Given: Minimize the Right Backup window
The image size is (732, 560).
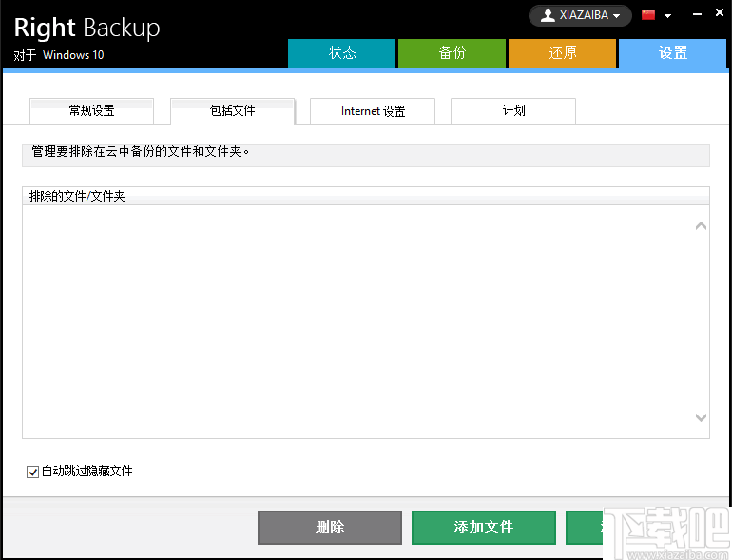Looking at the screenshot, I should click(x=697, y=15).
